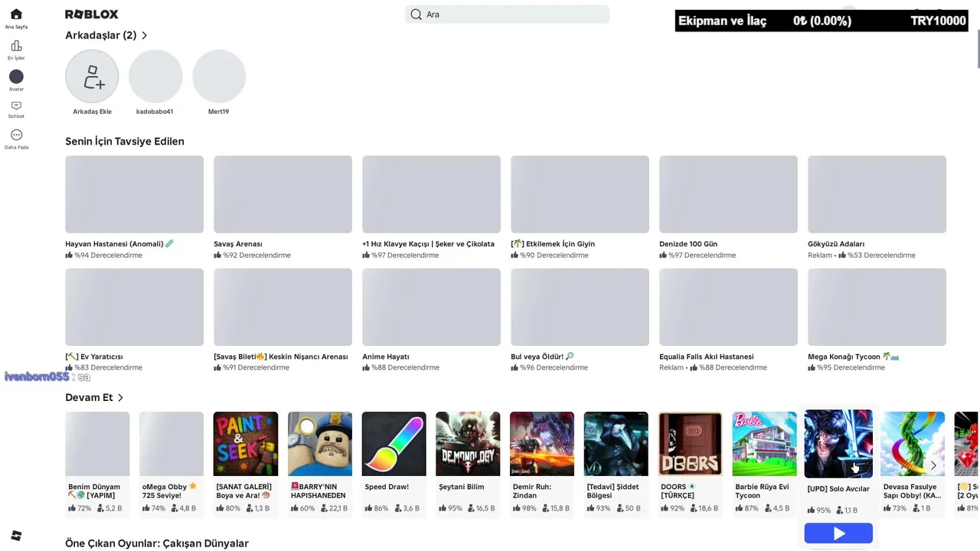Open the Anime Hayatı game title
980x551 pixels.
386,357
